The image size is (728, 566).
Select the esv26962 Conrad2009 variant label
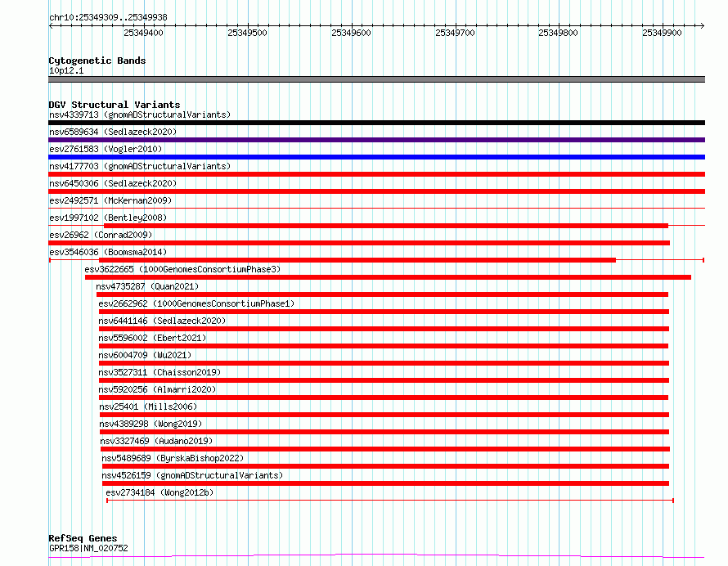pyautogui.click(x=101, y=235)
